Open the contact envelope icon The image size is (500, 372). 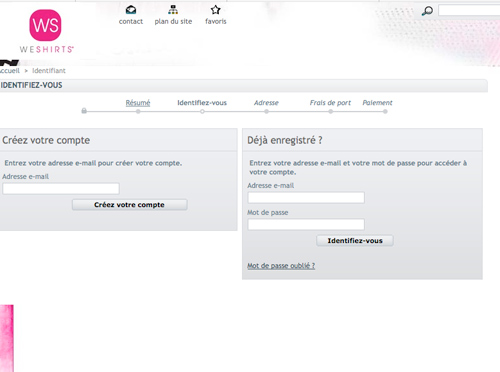131,10
